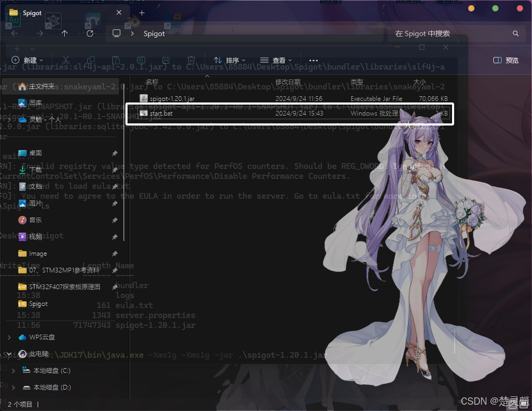Cut the selected item with scissors icon
Viewport: 532px width, 411px height.
coord(66,60)
